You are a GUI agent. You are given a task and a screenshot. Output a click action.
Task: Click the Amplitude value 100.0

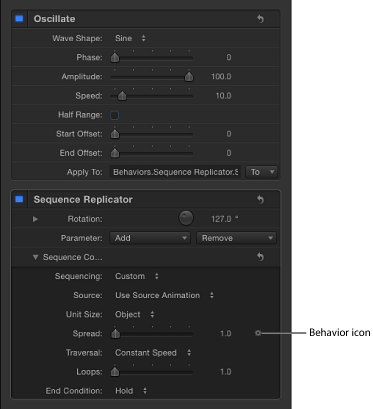221,77
